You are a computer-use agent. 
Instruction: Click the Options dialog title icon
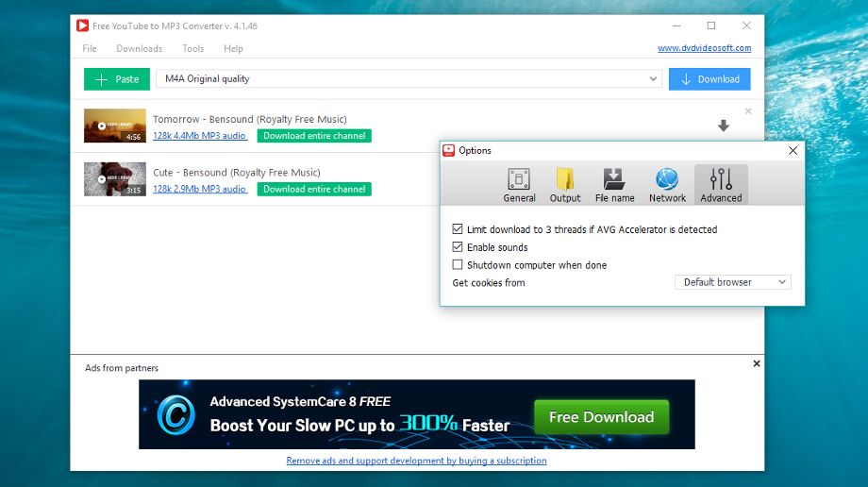point(448,150)
